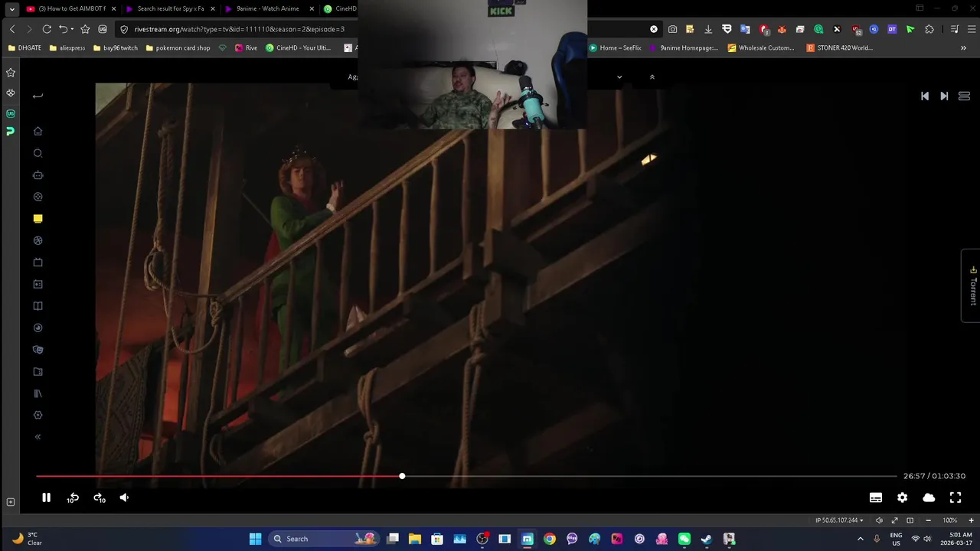This screenshot has width=980, height=551.
Task: Seek using the red progress bar handle
Action: [x=402, y=476]
